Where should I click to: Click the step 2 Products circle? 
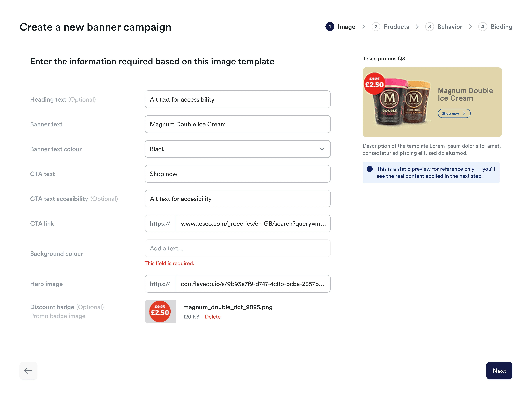376,27
